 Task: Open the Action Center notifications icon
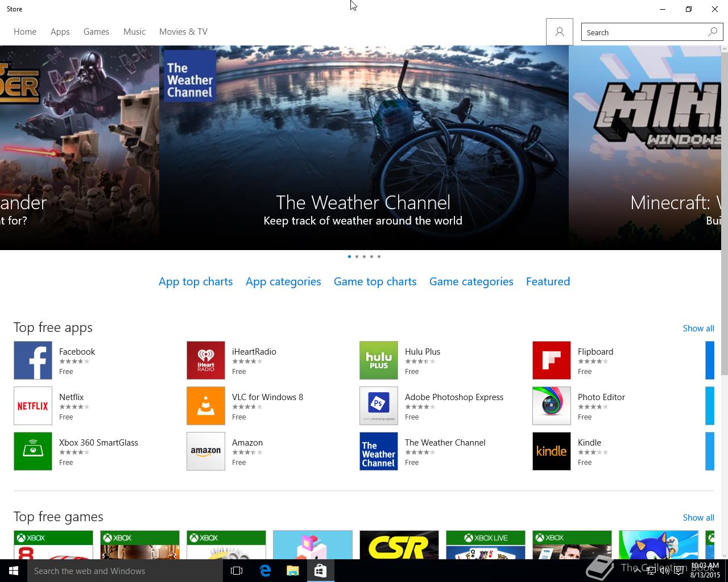(x=679, y=571)
